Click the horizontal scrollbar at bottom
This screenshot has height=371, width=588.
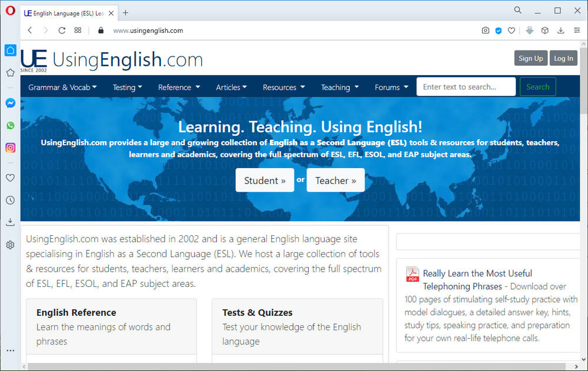pos(296,366)
